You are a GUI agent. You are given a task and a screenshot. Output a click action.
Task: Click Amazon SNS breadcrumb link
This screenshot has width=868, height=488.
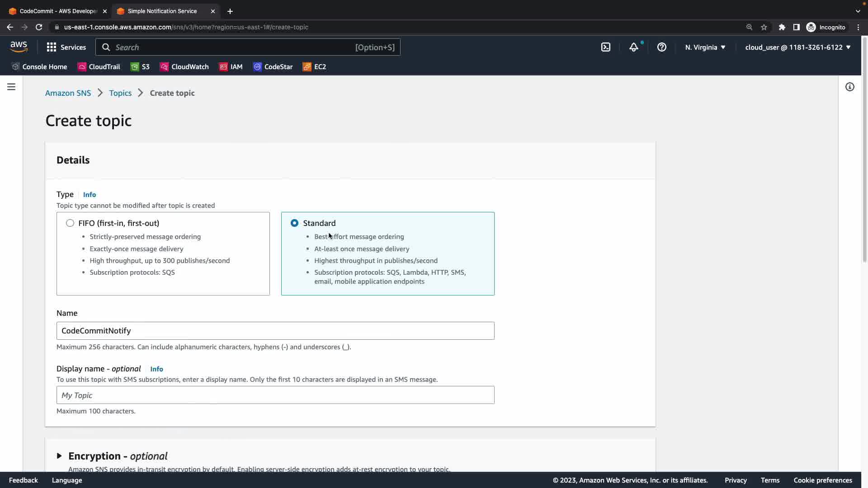click(68, 93)
